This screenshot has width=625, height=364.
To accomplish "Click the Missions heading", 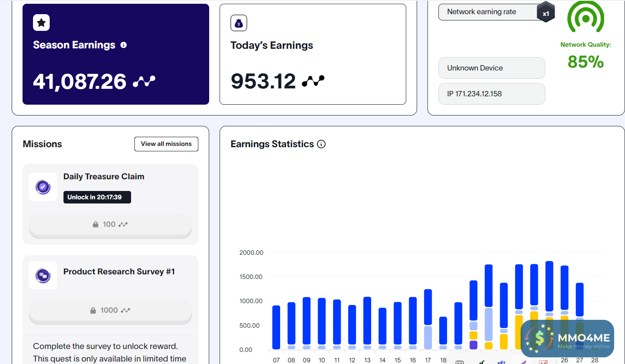I will [42, 144].
